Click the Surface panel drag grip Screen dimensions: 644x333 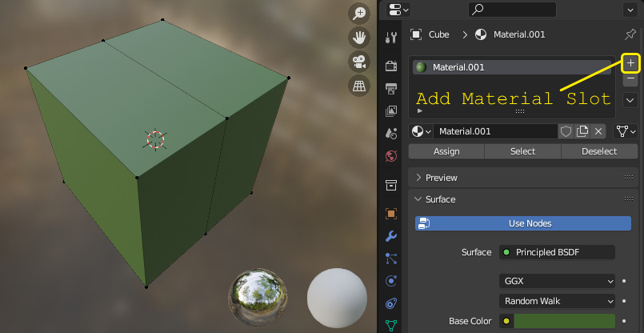coord(628,199)
